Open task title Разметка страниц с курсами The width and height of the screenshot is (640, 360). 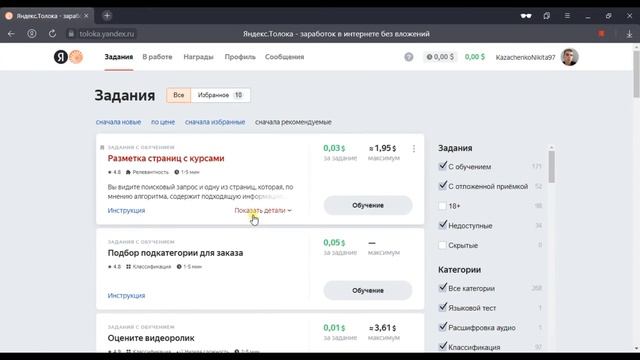click(x=166, y=158)
